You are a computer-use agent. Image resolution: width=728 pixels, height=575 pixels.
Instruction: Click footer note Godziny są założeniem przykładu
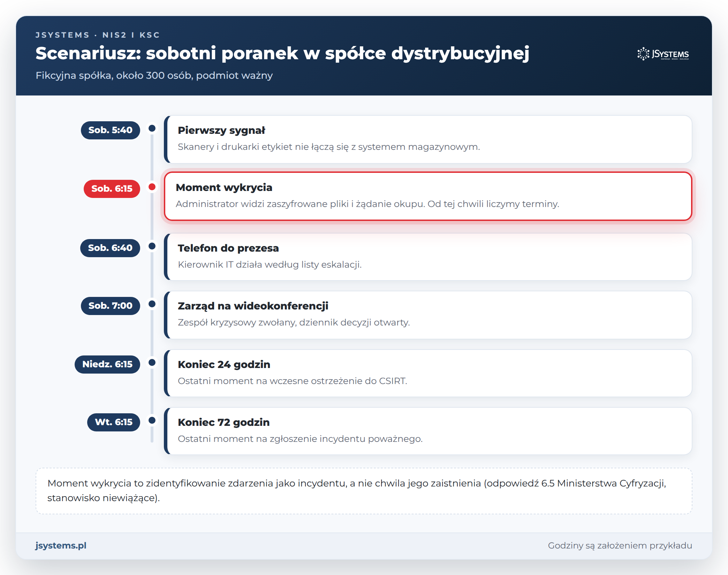click(620, 546)
